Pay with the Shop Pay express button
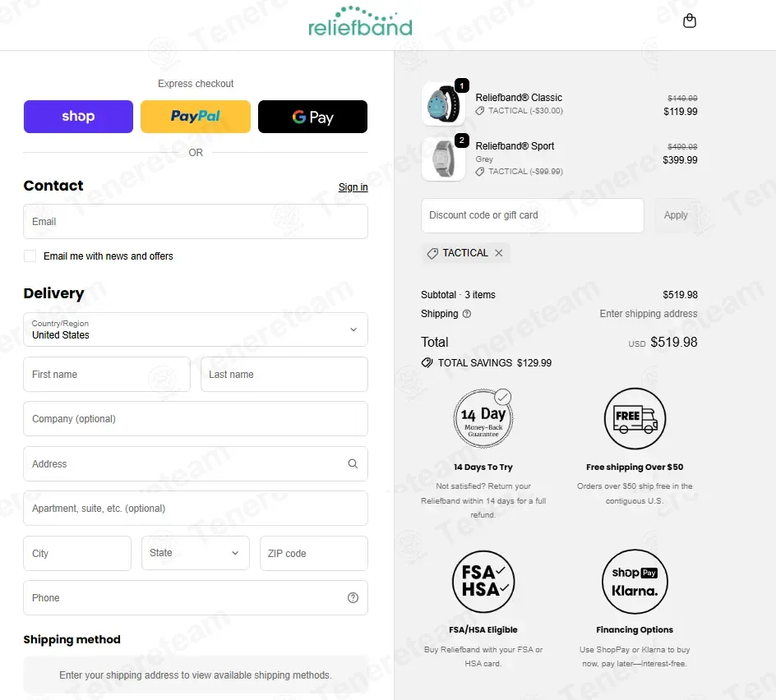 [78, 117]
